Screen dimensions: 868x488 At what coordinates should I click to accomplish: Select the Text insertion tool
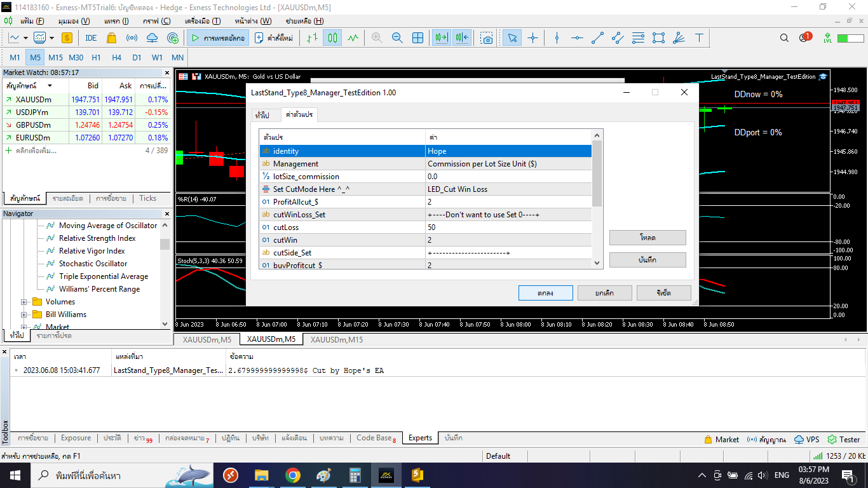point(698,37)
